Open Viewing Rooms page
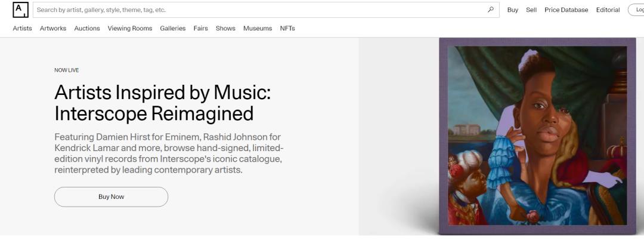Viewport: 644px width, 249px height. pyautogui.click(x=130, y=28)
